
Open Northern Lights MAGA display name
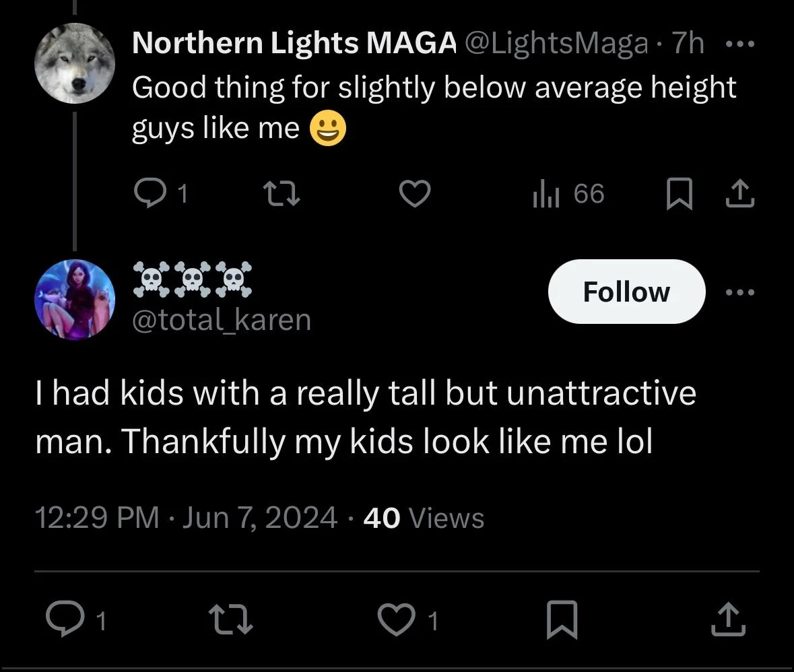[x=294, y=42]
